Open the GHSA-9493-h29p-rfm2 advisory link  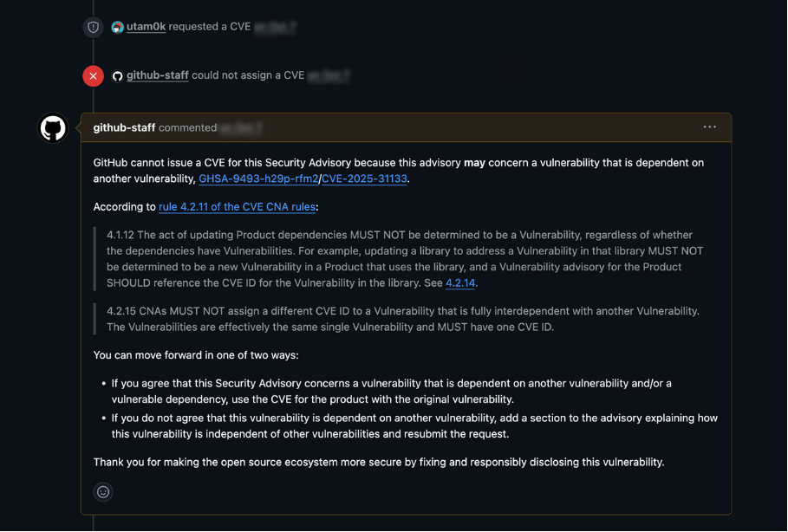click(x=257, y=178)
